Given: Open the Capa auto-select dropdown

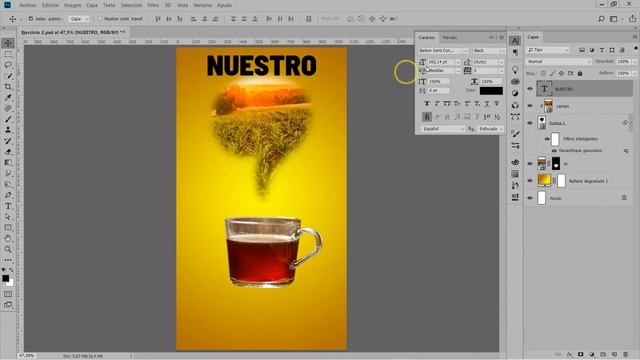Looking at the screenshot, I should point(79,19).
